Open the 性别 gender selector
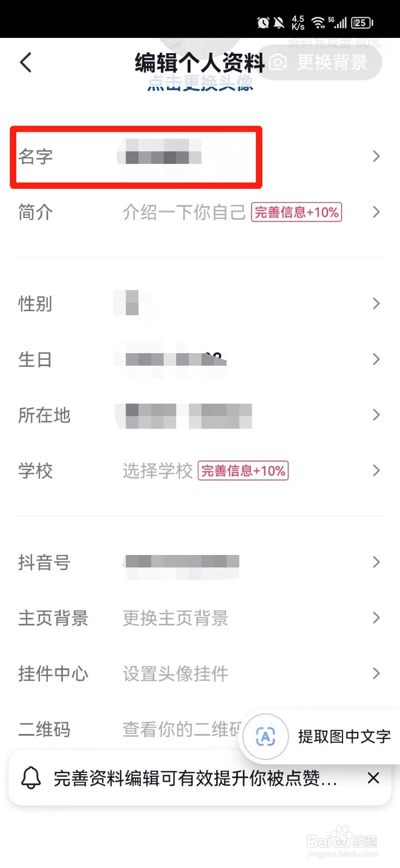 pyautogui.click(x=200, y=303)
